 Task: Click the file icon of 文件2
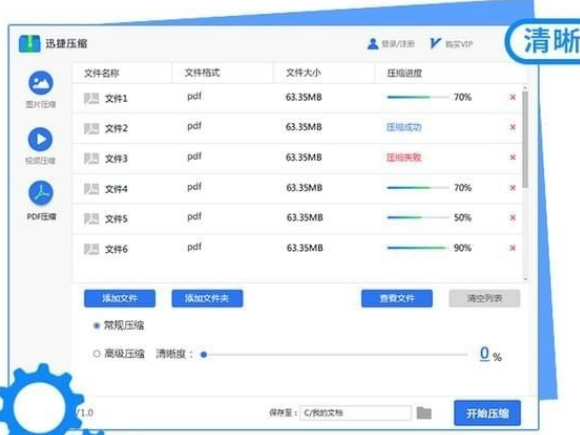[91, 128]
